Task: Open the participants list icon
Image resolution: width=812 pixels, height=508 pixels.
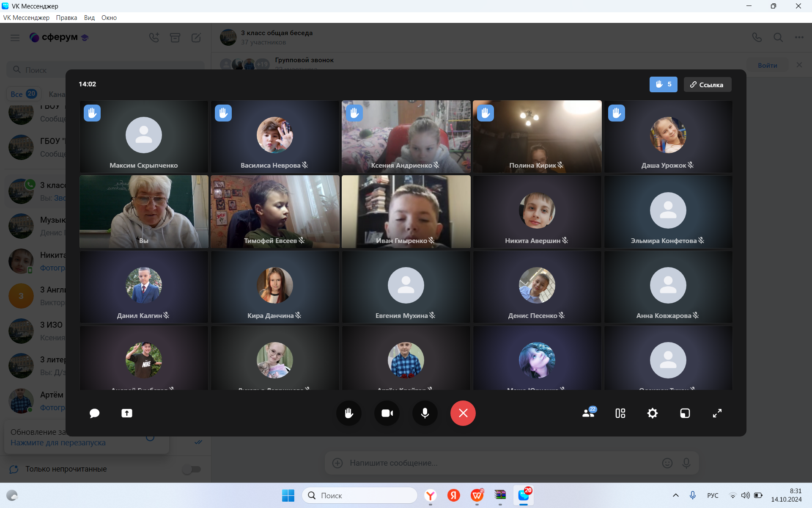Action: pos(589,413)
